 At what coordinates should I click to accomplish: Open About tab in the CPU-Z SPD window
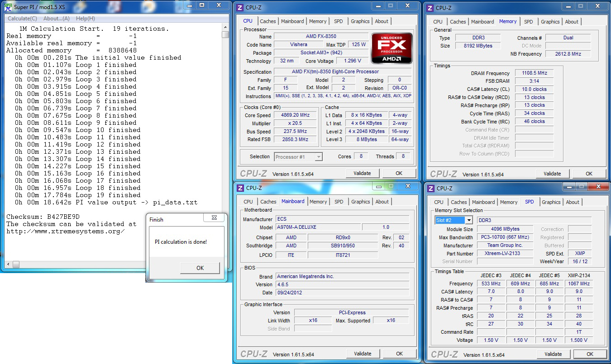(573, 202)
